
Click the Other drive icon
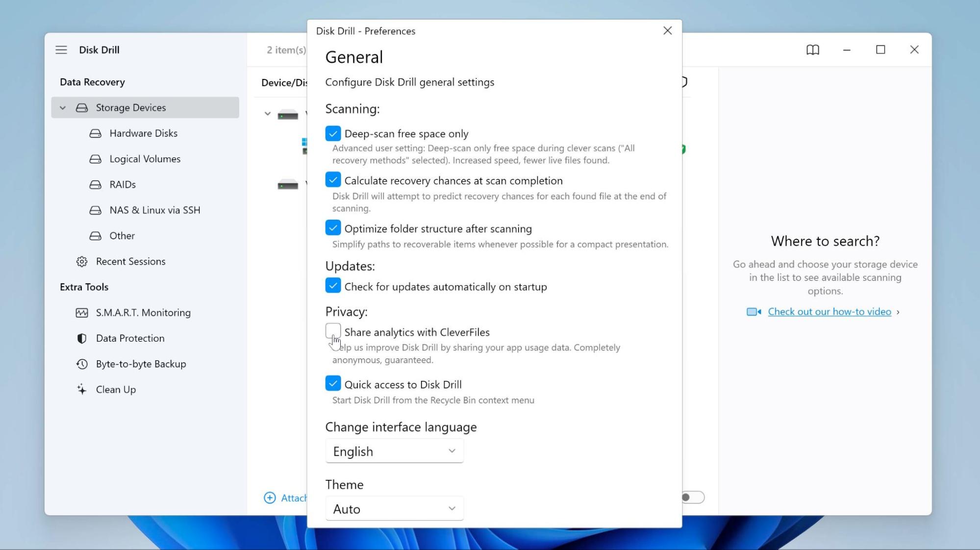(x=96, y=236)
